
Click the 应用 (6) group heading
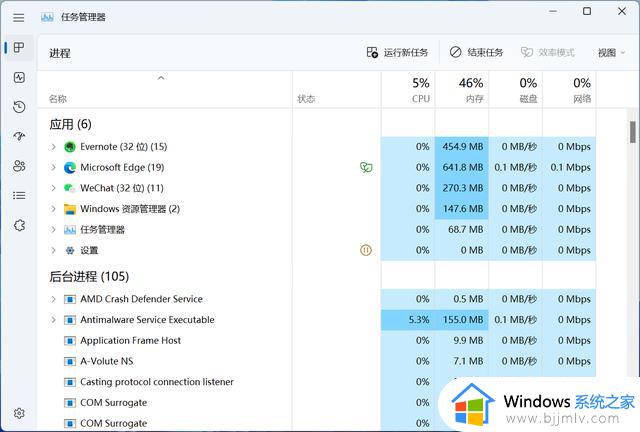(70, 124)
